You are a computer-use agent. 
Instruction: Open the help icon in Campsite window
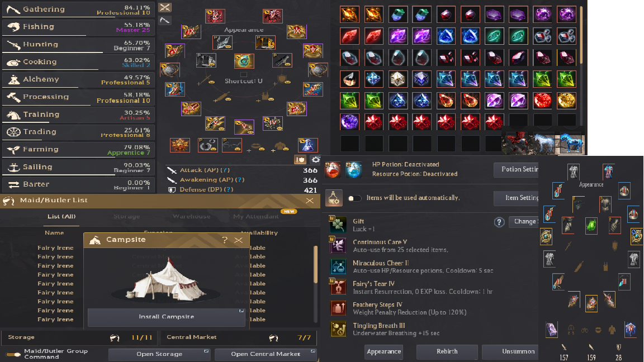click(x=224, y=240)
